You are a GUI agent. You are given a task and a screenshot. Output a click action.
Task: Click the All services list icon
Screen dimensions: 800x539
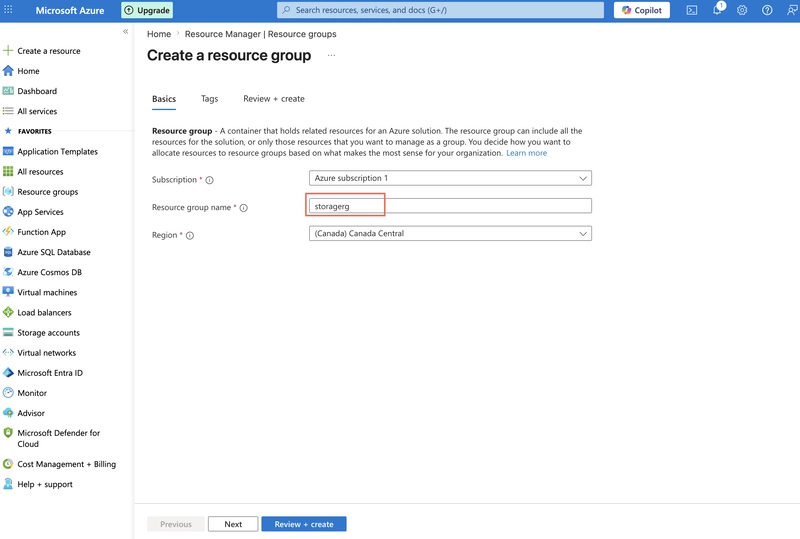8,111
